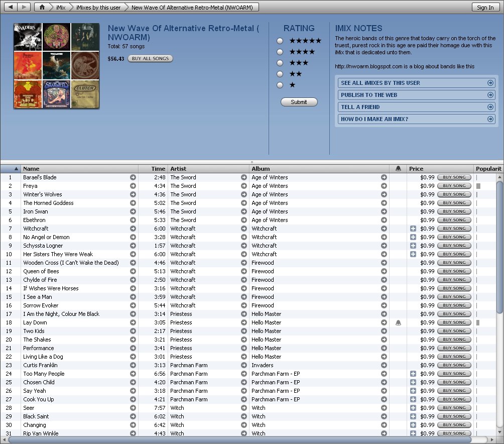504x444 pixels.
Task: Click vertical scrollbar thumb in song list
Action: coord(499,247)
